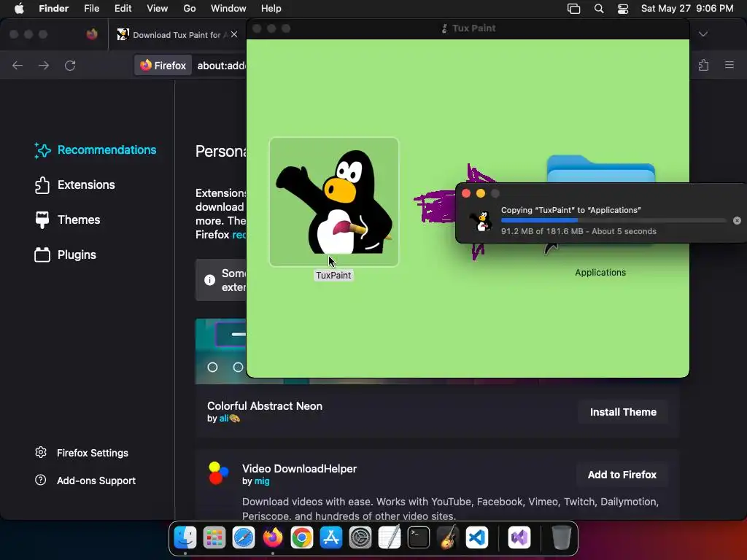Open the Go menu
Image resolution: width=747 pixels, height=560 pixels.
click(190, 9)
